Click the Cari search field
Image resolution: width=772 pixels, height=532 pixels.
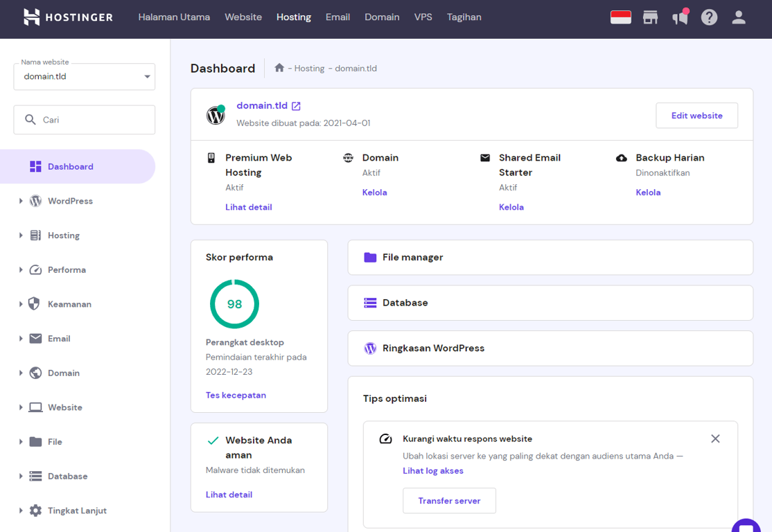point(84,120)
